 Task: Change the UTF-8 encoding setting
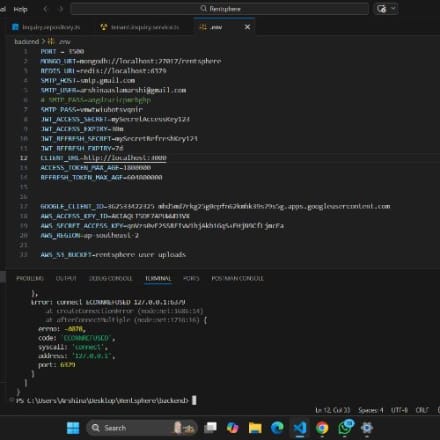click(399, 410)
